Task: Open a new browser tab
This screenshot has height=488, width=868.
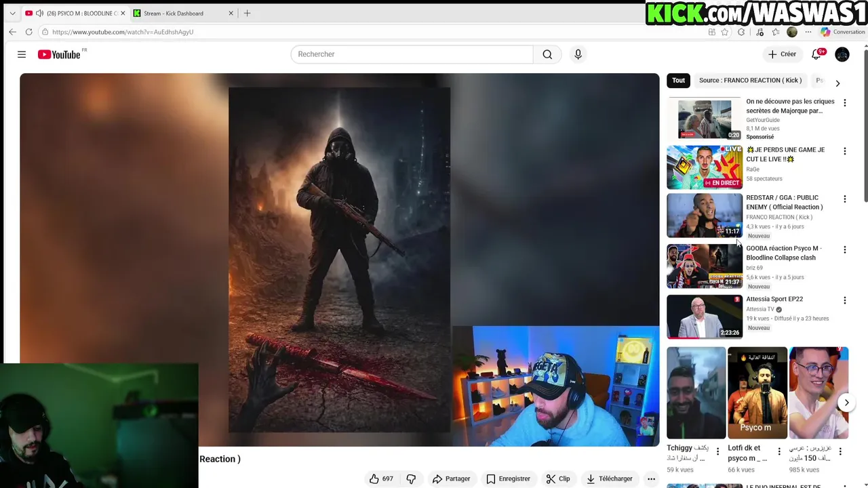Action: click(x=247, y=13)
